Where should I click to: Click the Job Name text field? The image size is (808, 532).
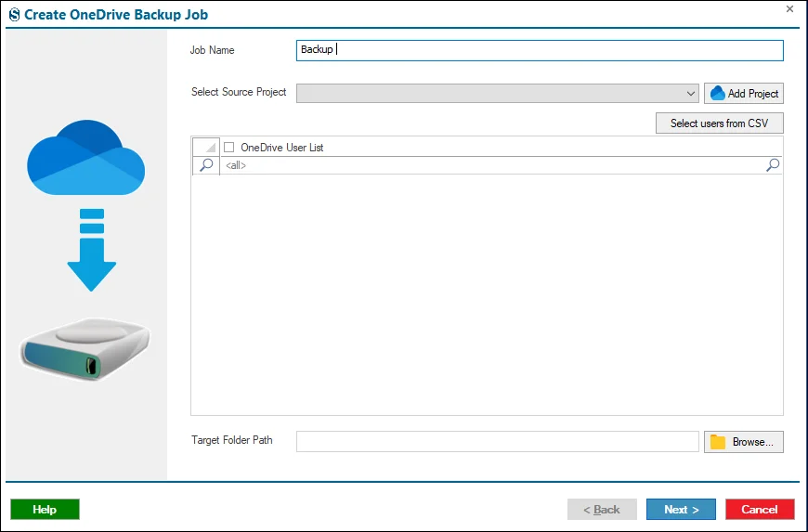point(540,50)
